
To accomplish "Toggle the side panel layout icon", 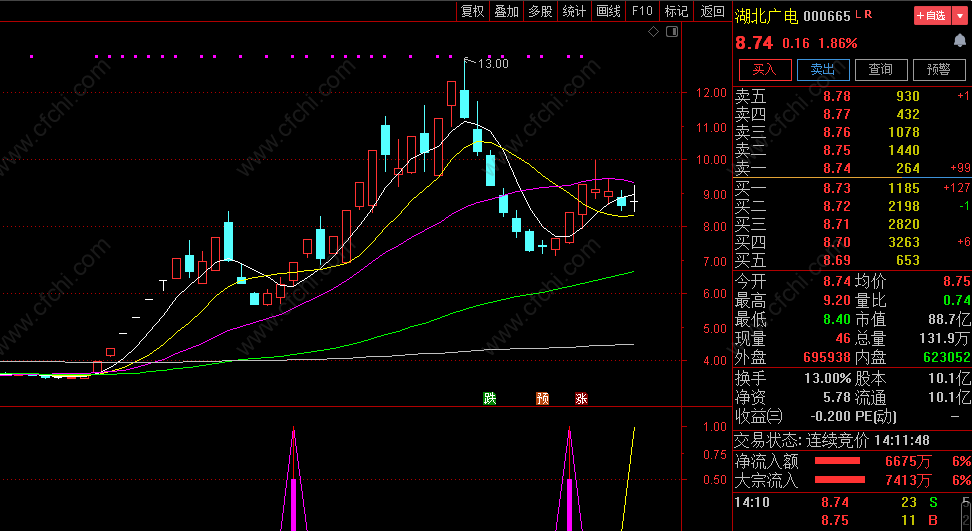I will click(x=672, y=32).
